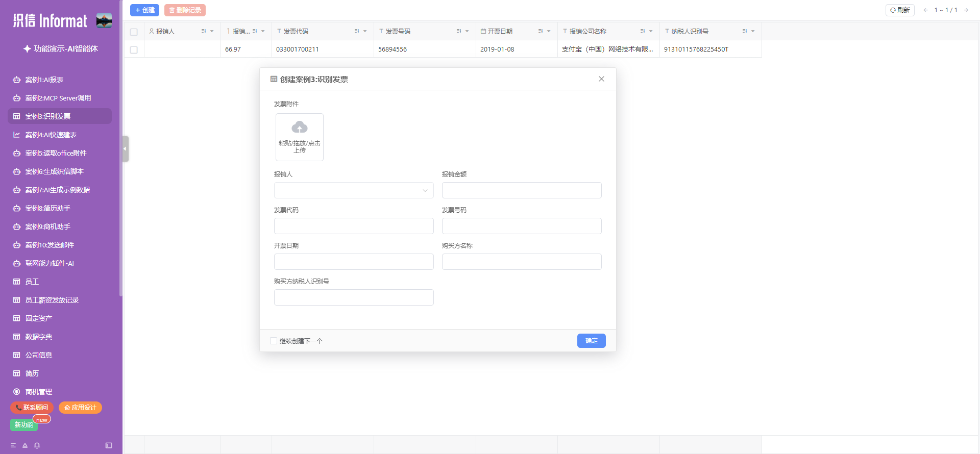This screenshot has width=980, height=454.
Task: Click the 购买方纳税人识别号 input field
Action: (354, 297)
